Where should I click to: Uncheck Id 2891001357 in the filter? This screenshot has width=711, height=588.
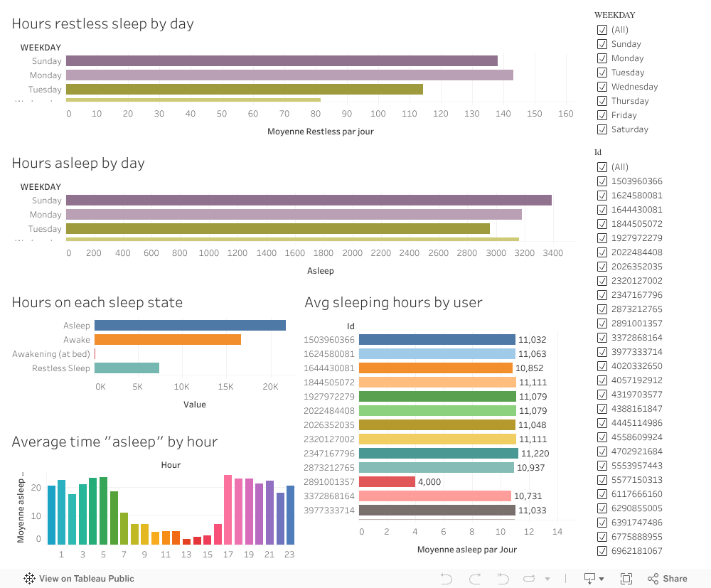pos(602,324)
